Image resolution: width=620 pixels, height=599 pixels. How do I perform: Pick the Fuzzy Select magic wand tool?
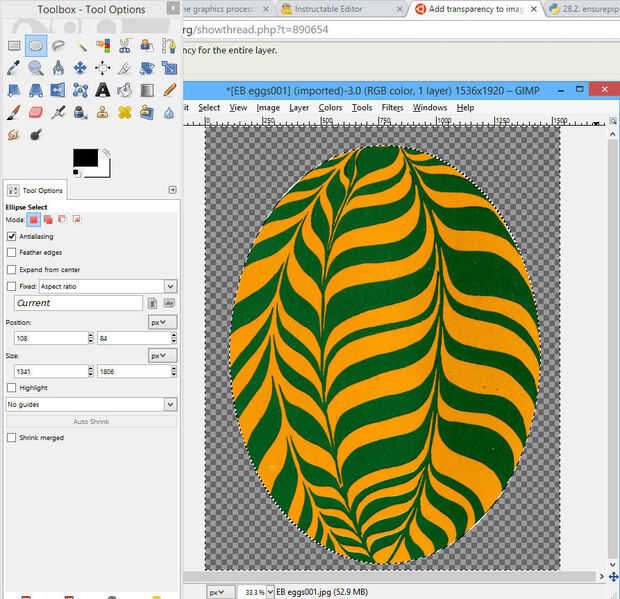click(x=80, y=45)
